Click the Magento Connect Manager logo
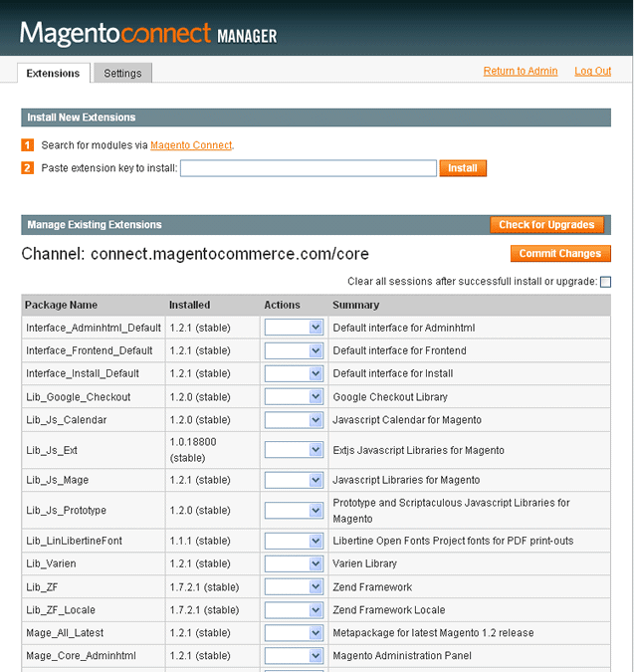Screen dimensions: 634x672 point(148,34)
